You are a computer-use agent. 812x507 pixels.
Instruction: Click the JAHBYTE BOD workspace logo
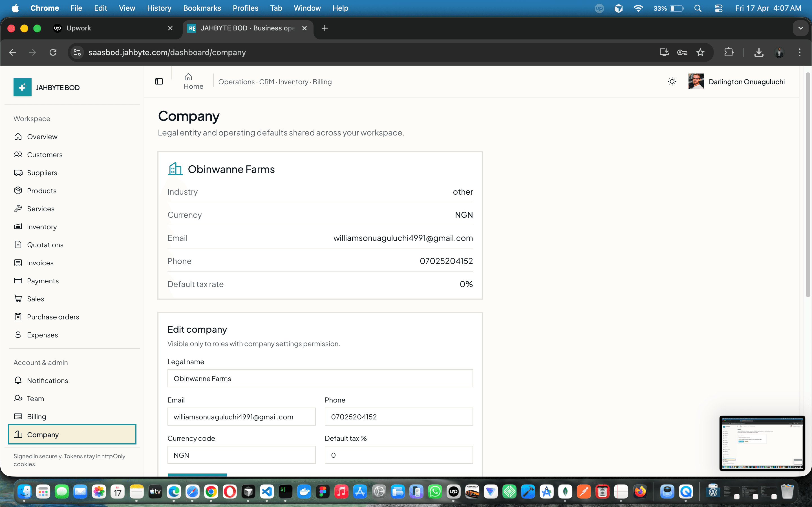(22, 87)
